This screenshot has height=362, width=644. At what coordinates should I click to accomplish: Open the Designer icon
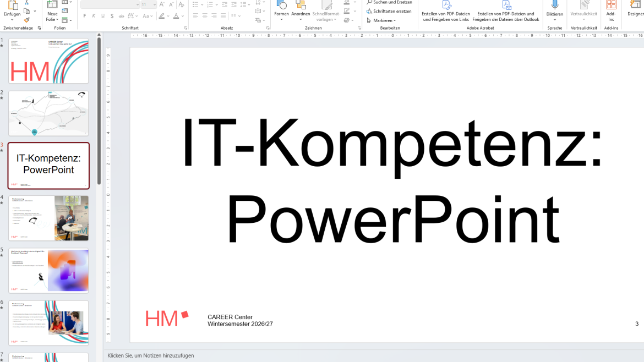pyautogui.click(x=635, y=5)
